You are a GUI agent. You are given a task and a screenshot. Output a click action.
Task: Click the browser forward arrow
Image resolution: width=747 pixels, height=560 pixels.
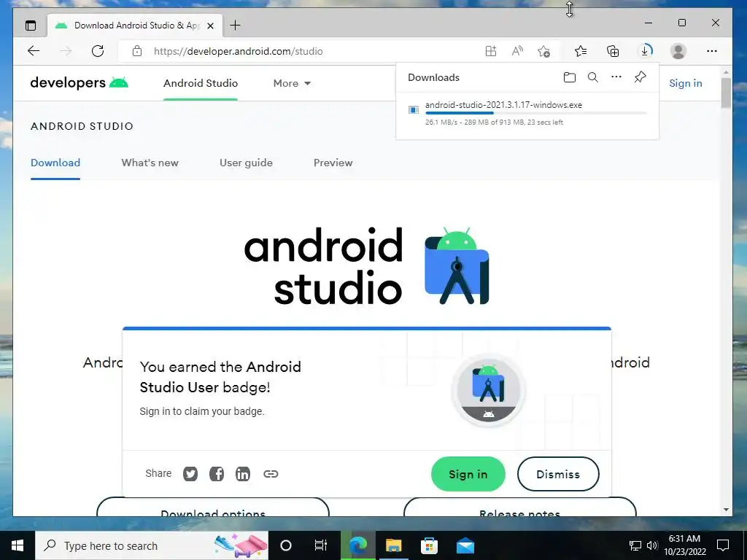(x=66, y=51)
